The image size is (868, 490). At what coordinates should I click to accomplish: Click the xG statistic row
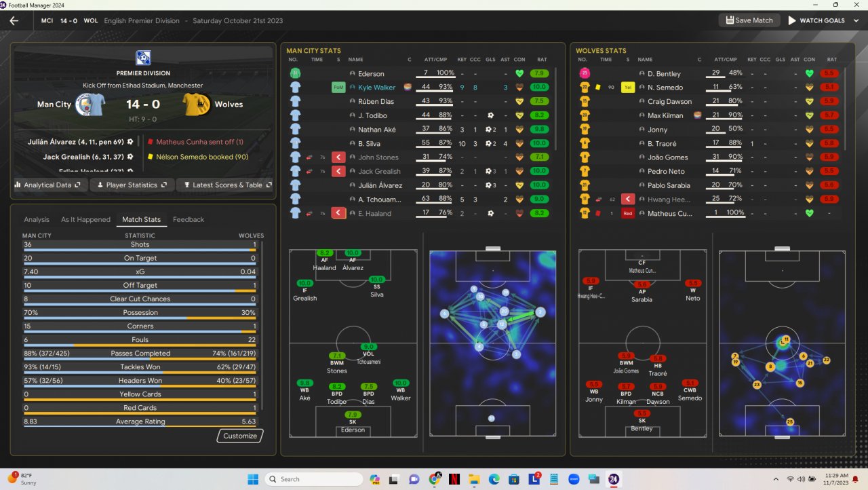click(140, 271)
